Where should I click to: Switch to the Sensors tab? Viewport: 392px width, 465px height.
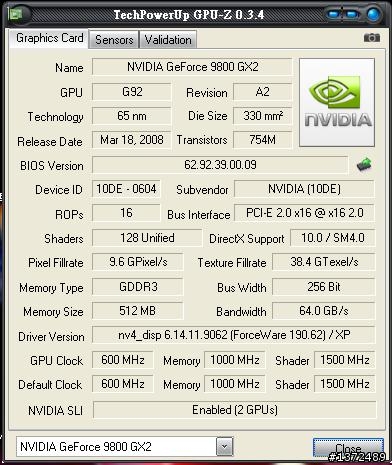tap(114, 40)
